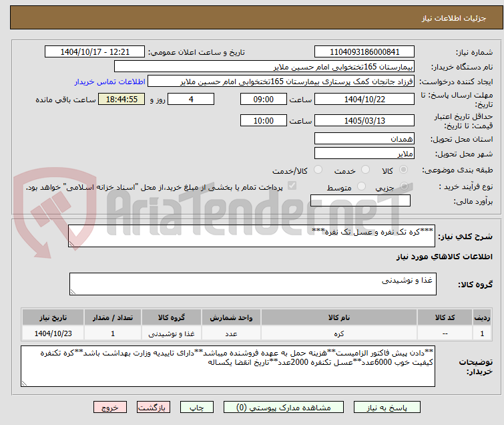Click the need date cell 1404/10/23

(x=53, y=333)
